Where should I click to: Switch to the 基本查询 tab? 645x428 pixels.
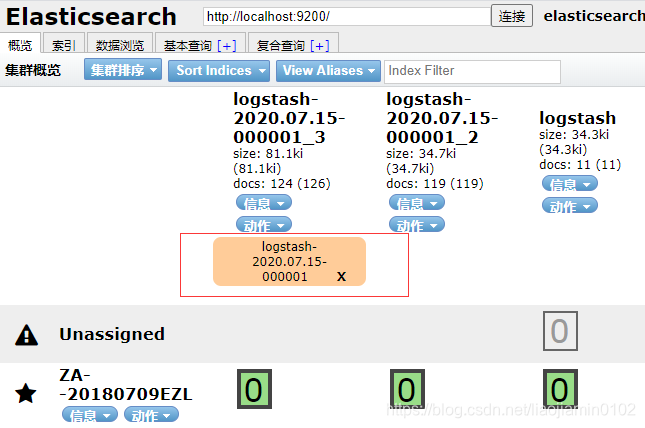tap(188, 45)
